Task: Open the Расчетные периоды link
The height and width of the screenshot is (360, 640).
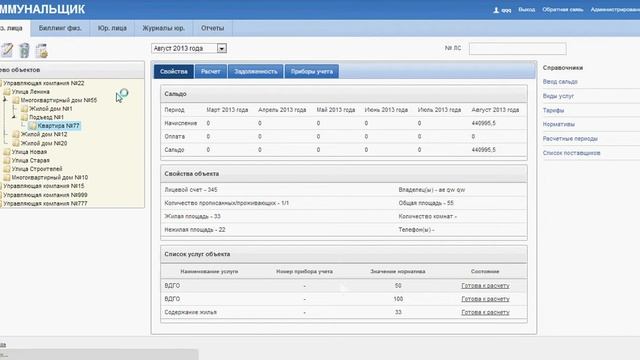Action: pyautogui.click(x=570, y=138)
